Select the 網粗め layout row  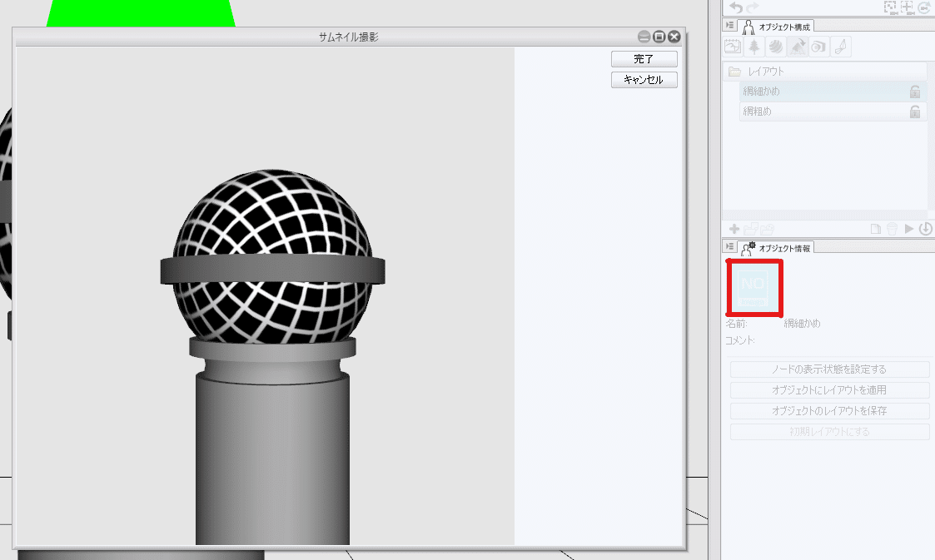pos(833,112)
